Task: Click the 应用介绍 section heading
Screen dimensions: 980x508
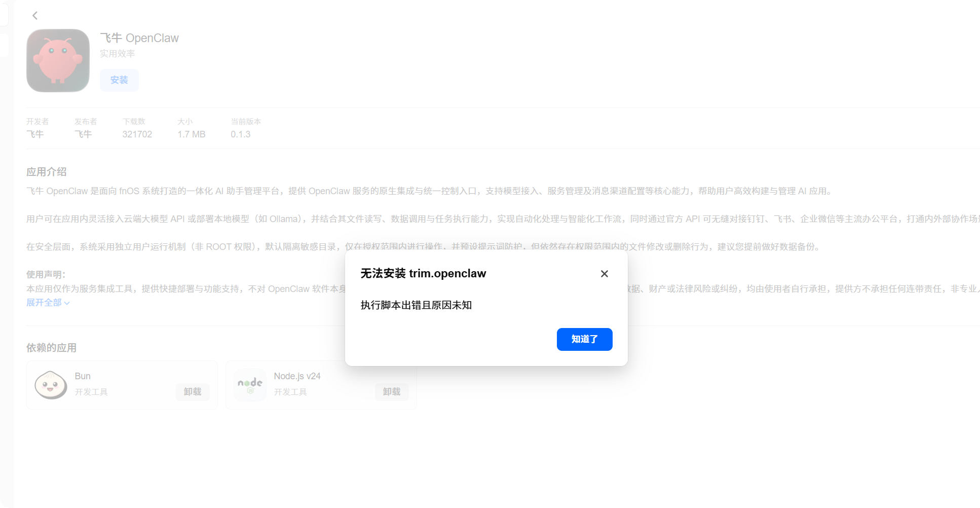Action: [x=47, y=172]
